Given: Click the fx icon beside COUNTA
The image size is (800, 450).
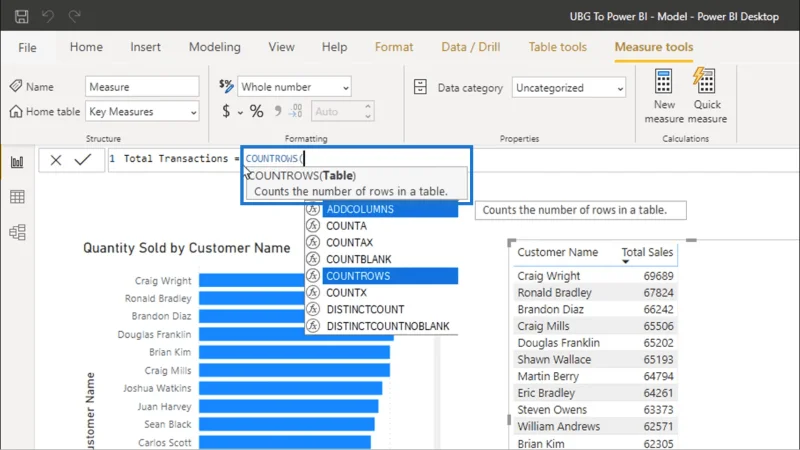Looking at the screenshot, I should point(313,226).
